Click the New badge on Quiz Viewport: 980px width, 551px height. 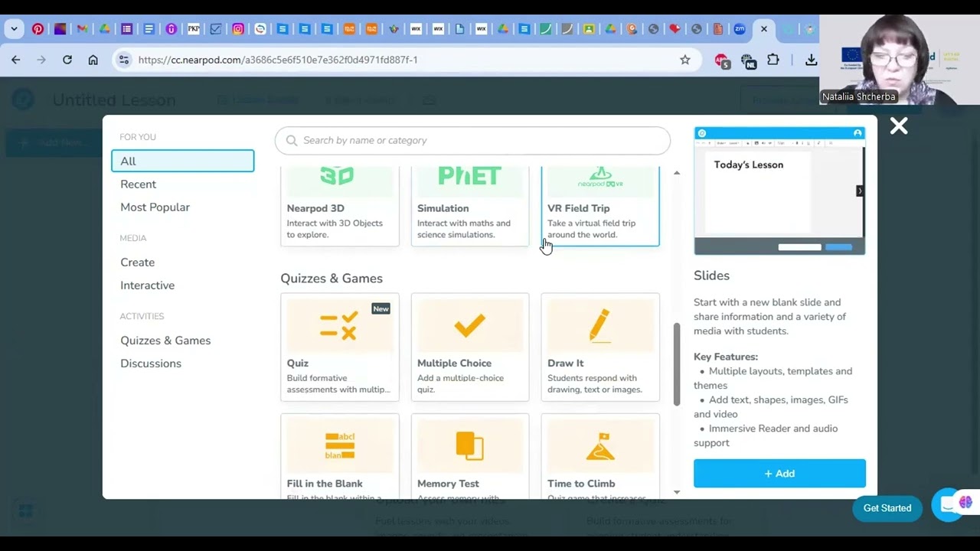coord(381,308)
